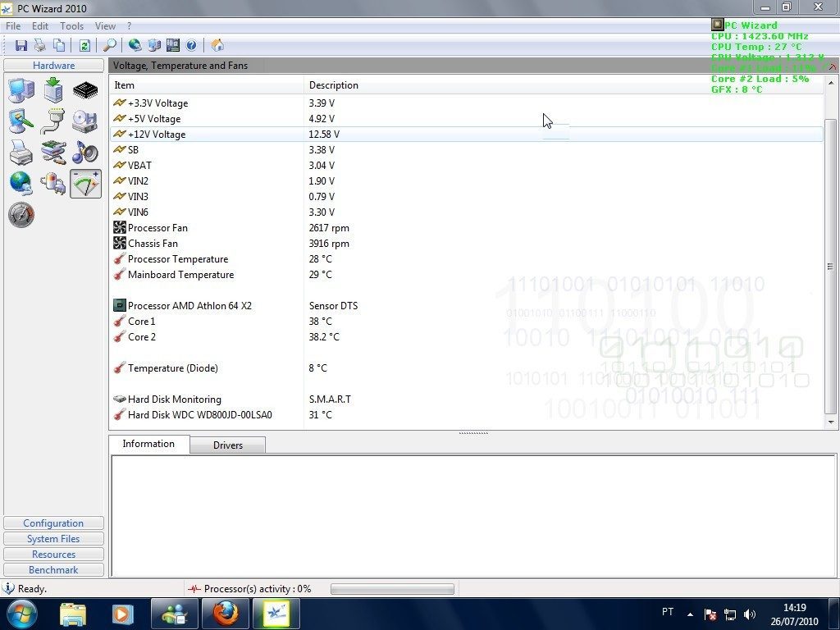Click the green Refresh toolbar icon

(x=84, y=46)
